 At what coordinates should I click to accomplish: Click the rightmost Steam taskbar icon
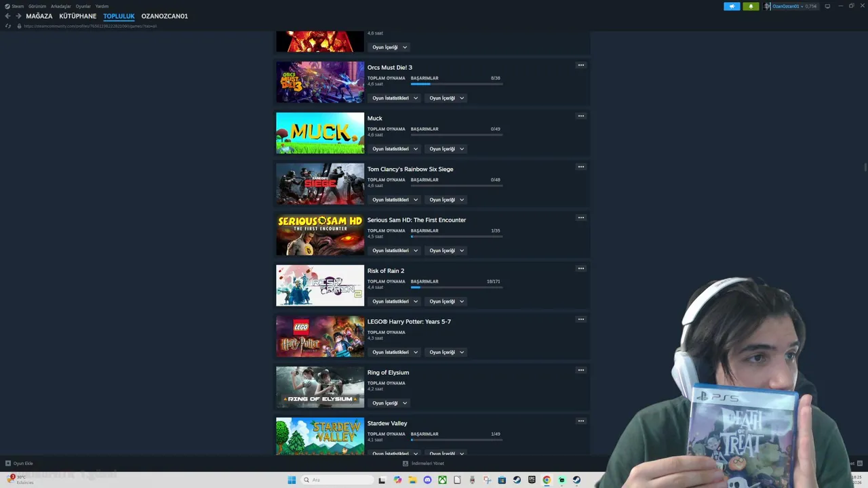pos(576,480)
